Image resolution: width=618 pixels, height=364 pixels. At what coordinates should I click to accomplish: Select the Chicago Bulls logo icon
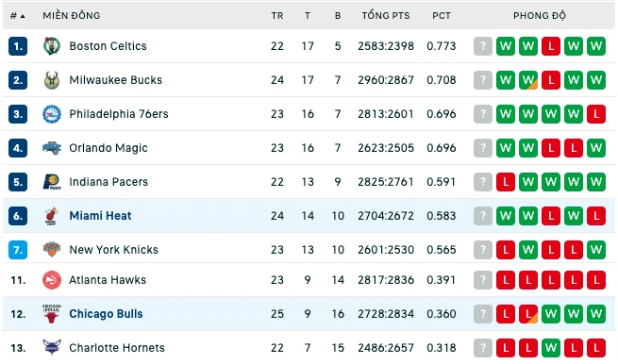tap(52, 314)
